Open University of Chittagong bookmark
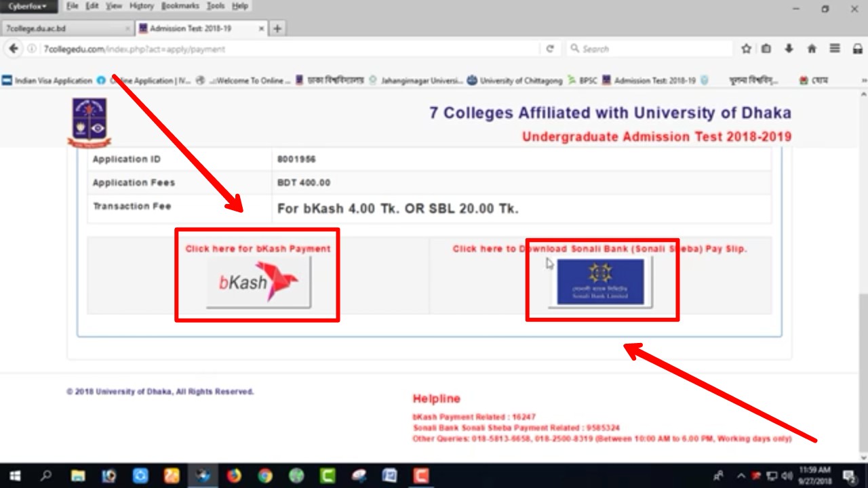Image resolution: width=868 pixels, height=488 pixels. (515, 81)
